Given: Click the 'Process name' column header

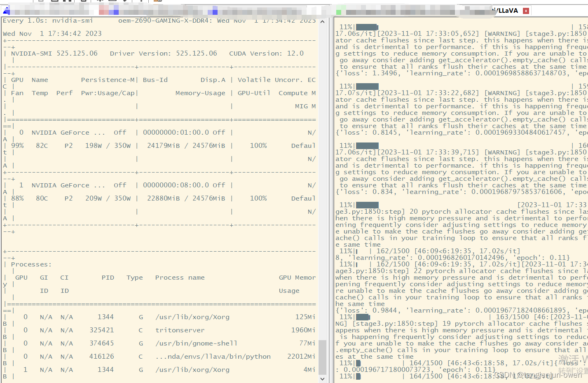Looking at the screenshot, I should [180, 278].
